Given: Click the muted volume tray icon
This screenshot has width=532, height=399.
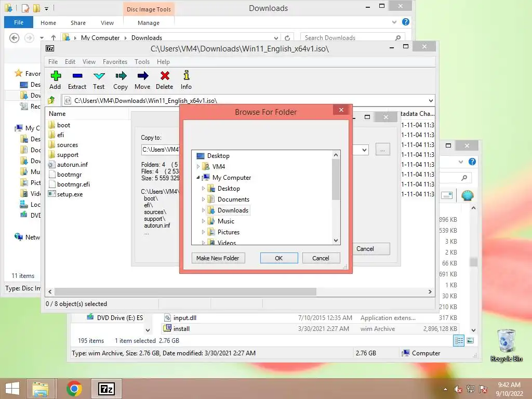Looking at the screenshot, I should click(x=458, y=389).
